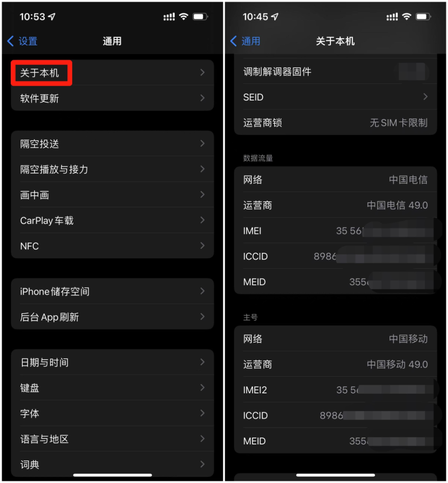Tap Wi-Fi icon in right status bar
Image resolution: width=448 pixels, height=483 pixels.
point(407,17)
